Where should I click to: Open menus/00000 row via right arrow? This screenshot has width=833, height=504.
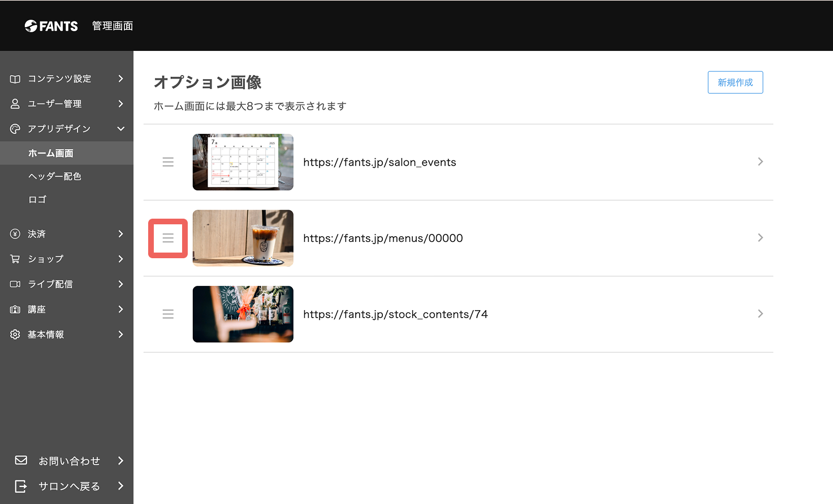pyautogui.click(x=761, y=238)
